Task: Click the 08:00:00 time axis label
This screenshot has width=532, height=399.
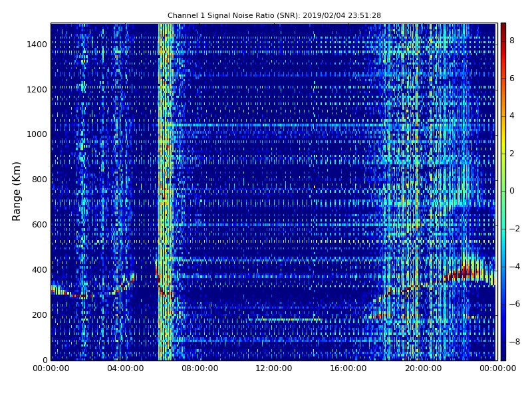Action: (200, 368)
